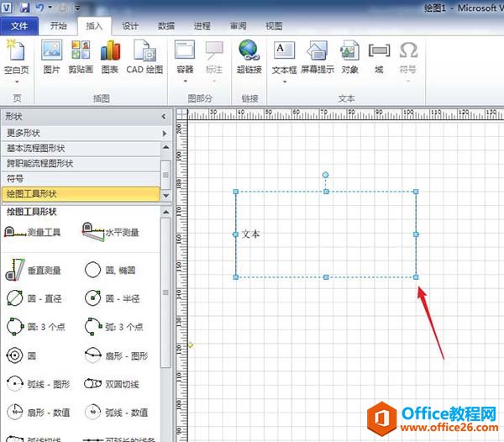Open the 基本流程图形状 stencil

(x=81, y=148)
